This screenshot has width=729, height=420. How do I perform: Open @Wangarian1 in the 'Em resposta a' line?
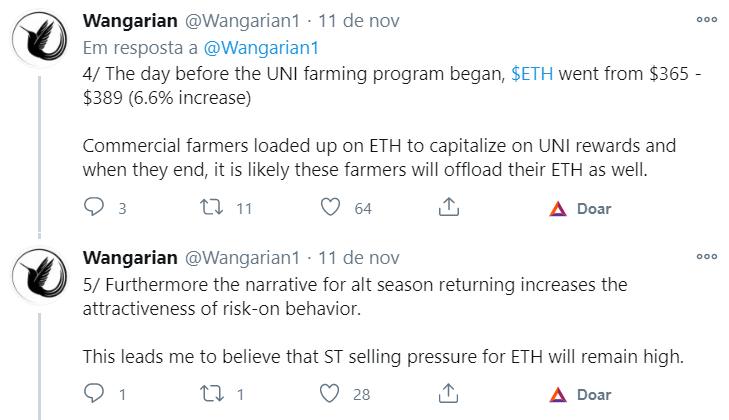pyautogui.click(x=261, y=48)
